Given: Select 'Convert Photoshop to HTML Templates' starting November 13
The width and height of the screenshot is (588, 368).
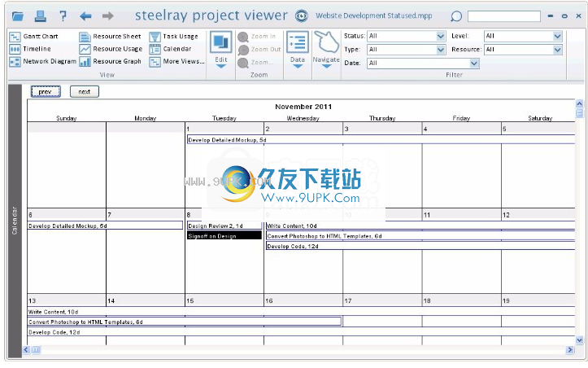Looking at the screenshot, I should coord(184,322).
